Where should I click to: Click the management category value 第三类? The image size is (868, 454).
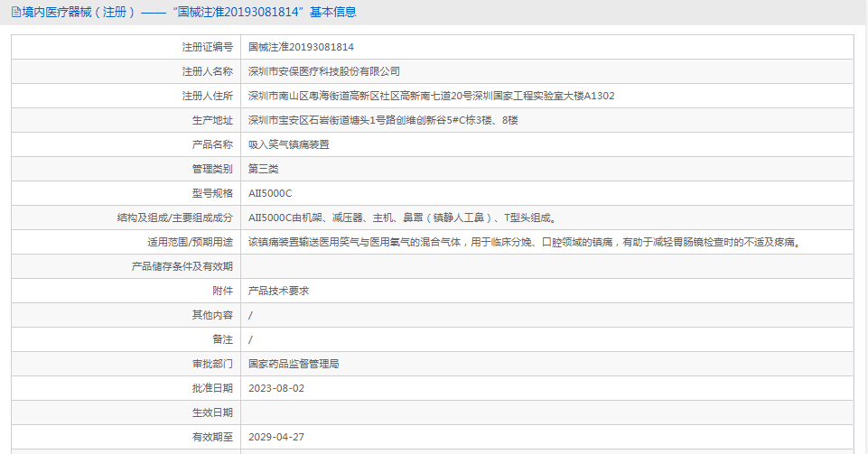point(263,169)
